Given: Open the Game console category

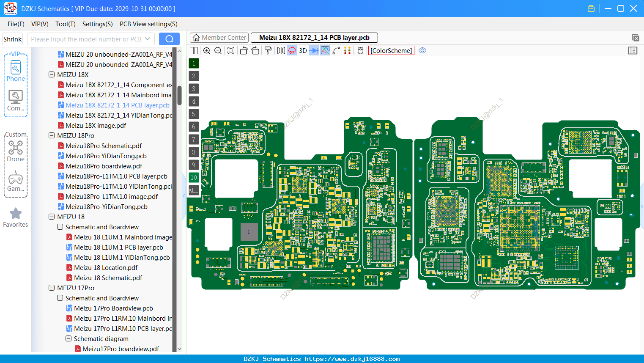Looking at the screenshot, I should coord(16,181).
